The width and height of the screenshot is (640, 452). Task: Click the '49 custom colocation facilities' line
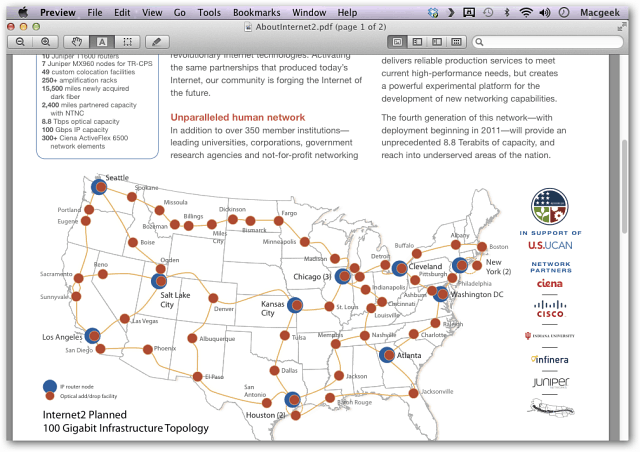tap(88, 72)
